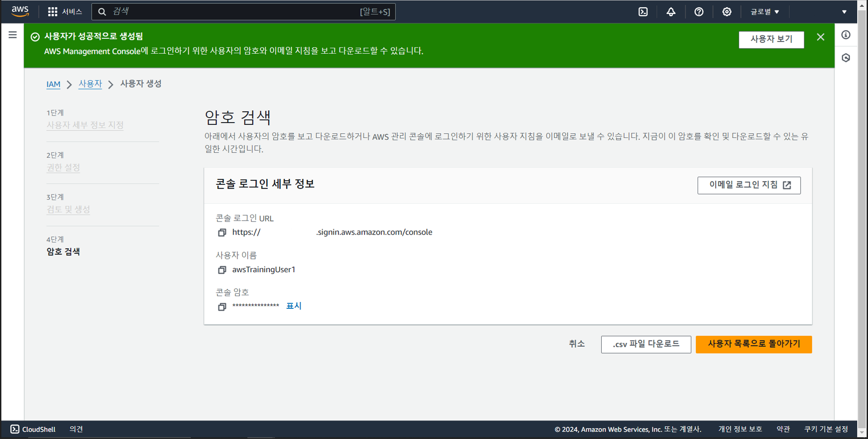Click the 암호 검색 page heading

pyautogui.click(x=238, y=118)
